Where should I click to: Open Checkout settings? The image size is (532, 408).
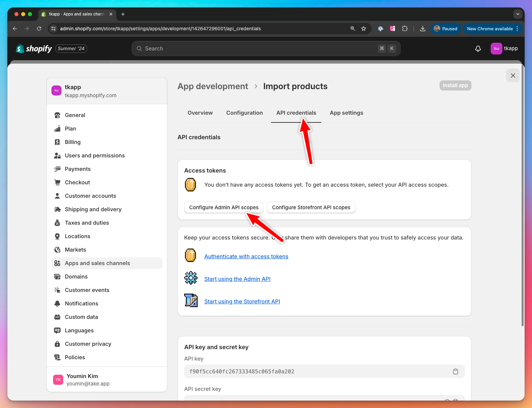107,182
